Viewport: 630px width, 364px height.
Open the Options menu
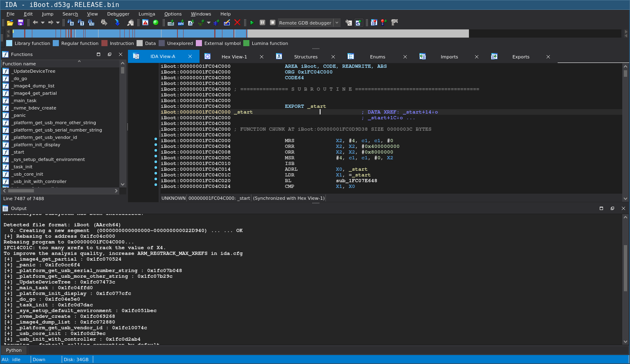click(x=173, y=14)
